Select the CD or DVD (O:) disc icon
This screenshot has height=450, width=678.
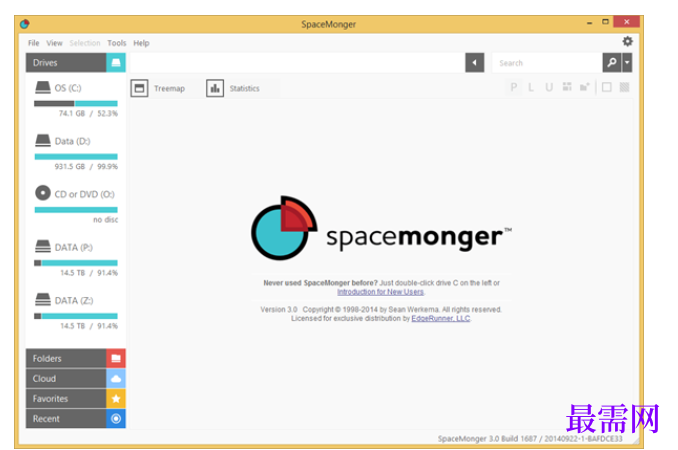[43, 193]
